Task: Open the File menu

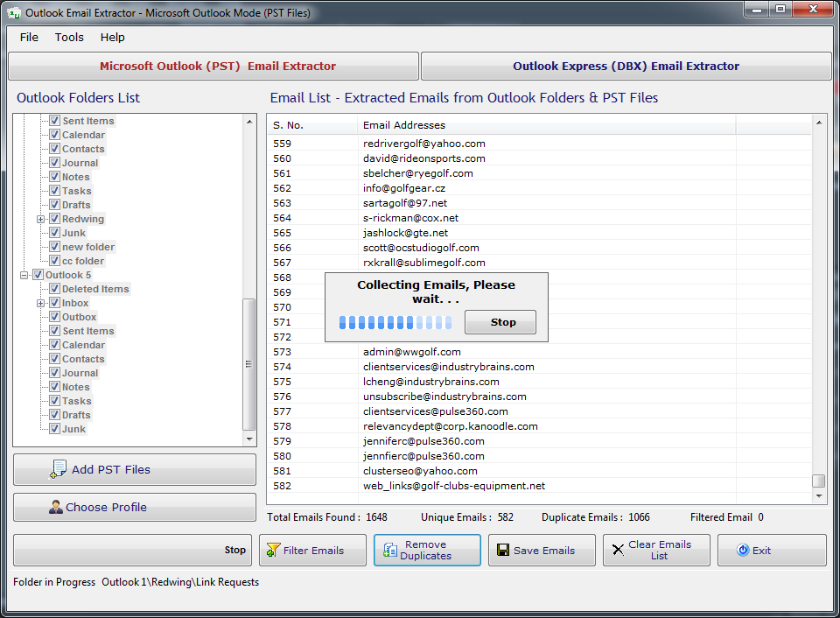Action: pyautogui.click(x=29, y=37)
